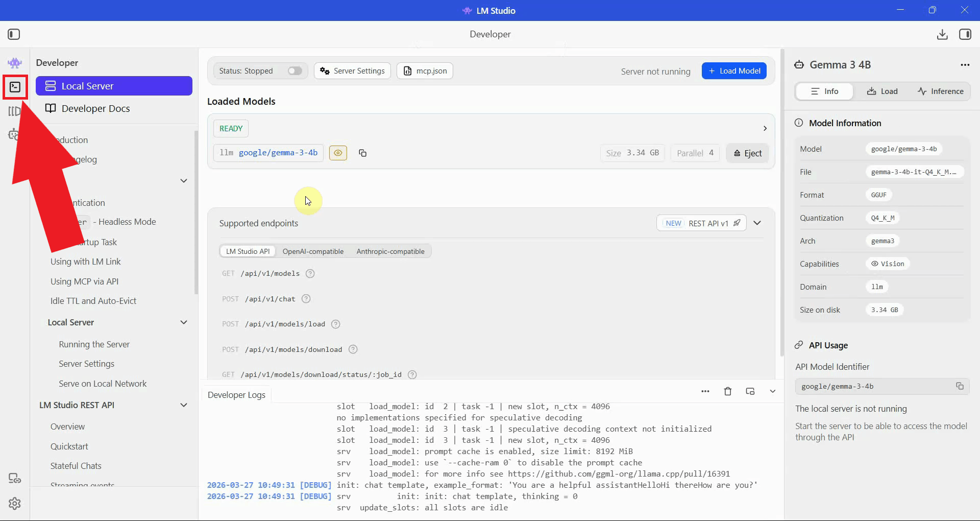Screen dimensions: 980x521
Task: Switch to the OpenAI-compatible tab
Action: click(313, 251)
